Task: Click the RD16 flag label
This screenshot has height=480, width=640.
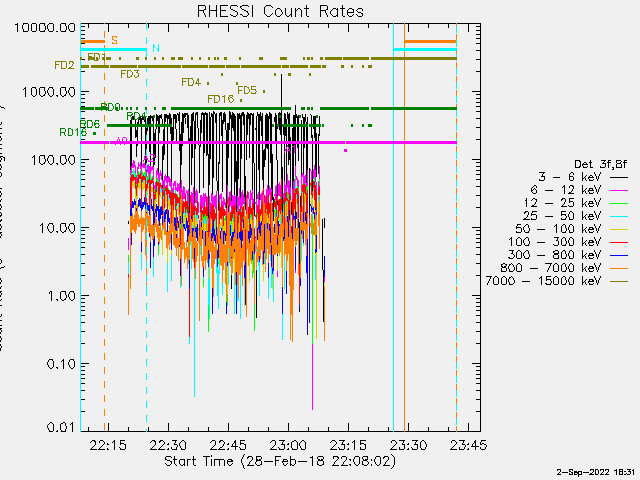Action: [73, 133]
